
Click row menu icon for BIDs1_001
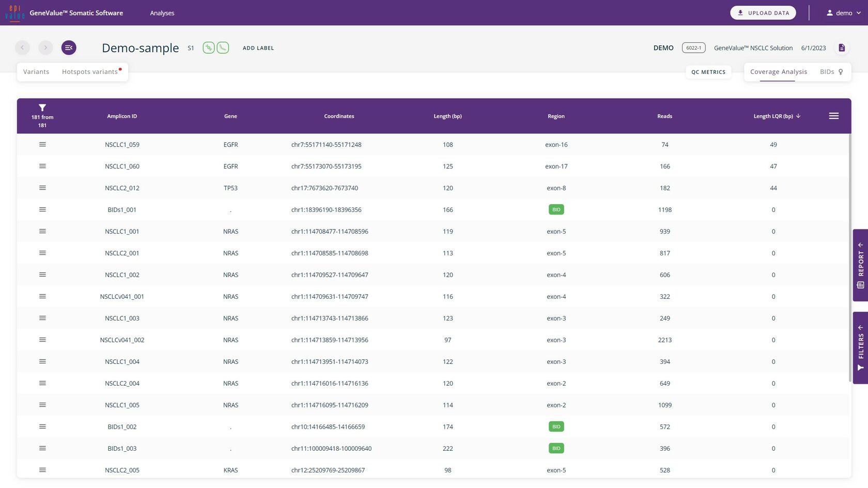coord(42,209)
